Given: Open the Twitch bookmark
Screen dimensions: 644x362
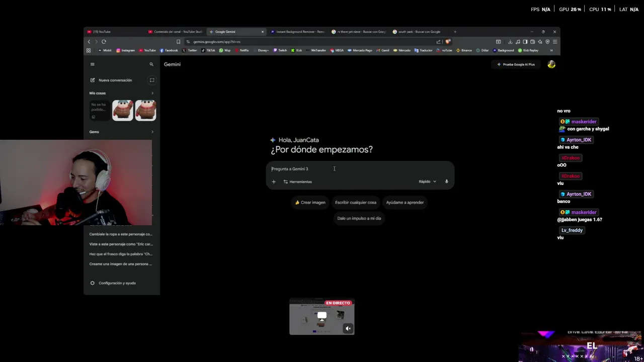Looking at the screenshot, I should [280, 50].
